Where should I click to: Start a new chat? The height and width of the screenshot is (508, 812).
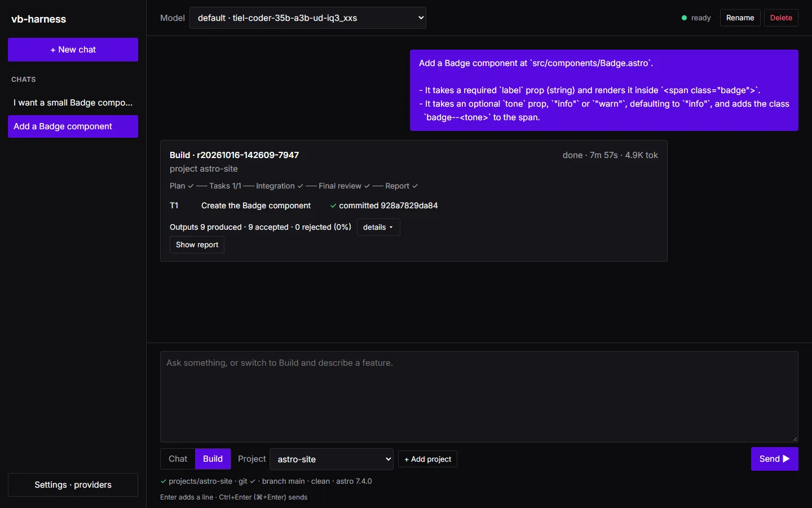(x=73, y=50)
